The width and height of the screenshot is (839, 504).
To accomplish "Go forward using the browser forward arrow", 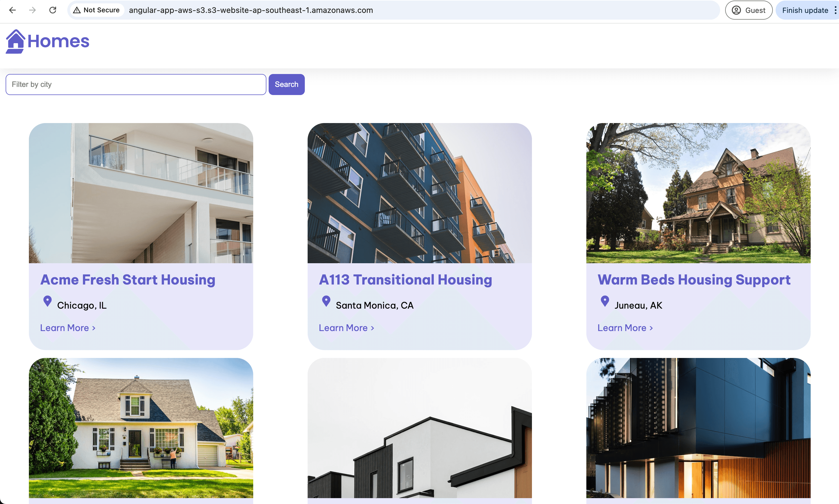I will pyautogui.click(x=33, y=10).
